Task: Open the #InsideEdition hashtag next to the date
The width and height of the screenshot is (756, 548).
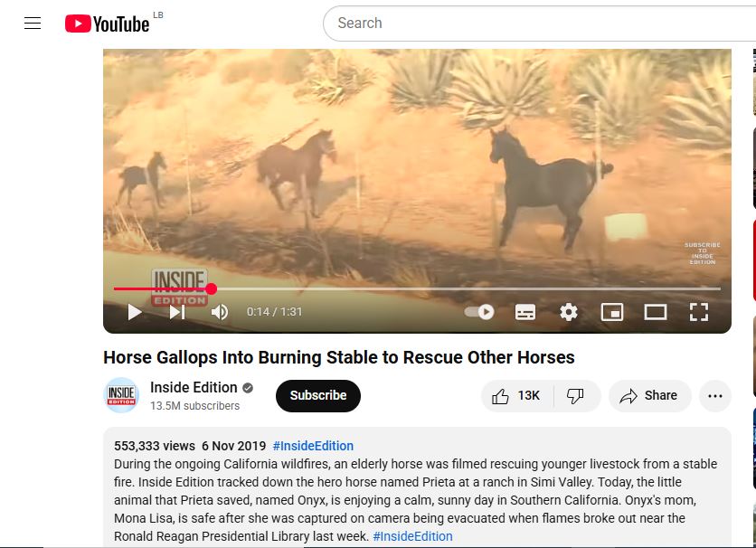Action: point(313,446)
